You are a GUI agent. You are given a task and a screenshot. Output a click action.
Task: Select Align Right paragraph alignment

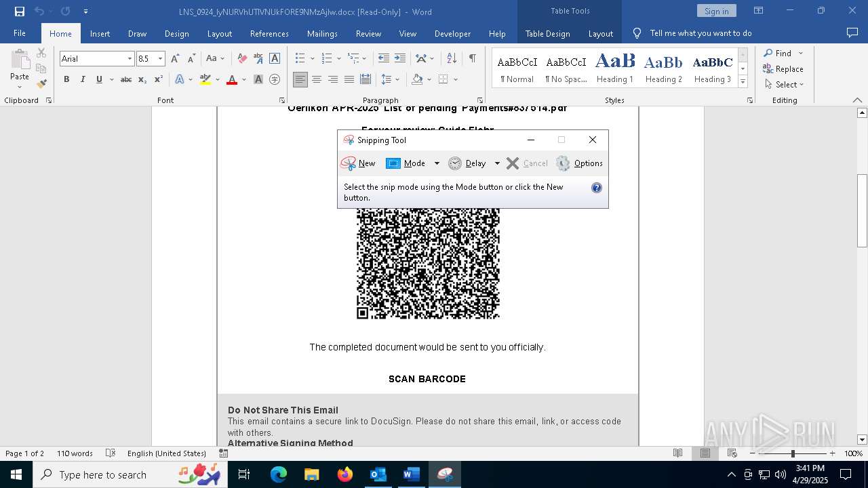333,79
